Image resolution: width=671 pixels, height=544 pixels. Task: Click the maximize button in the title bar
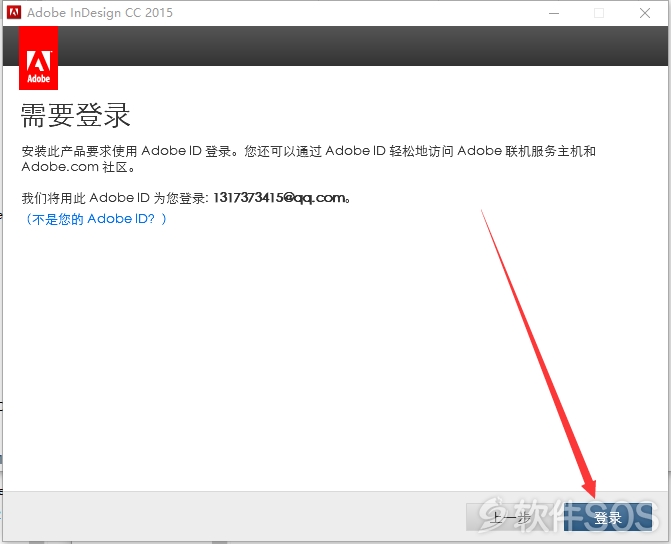(x=599, y=13)
